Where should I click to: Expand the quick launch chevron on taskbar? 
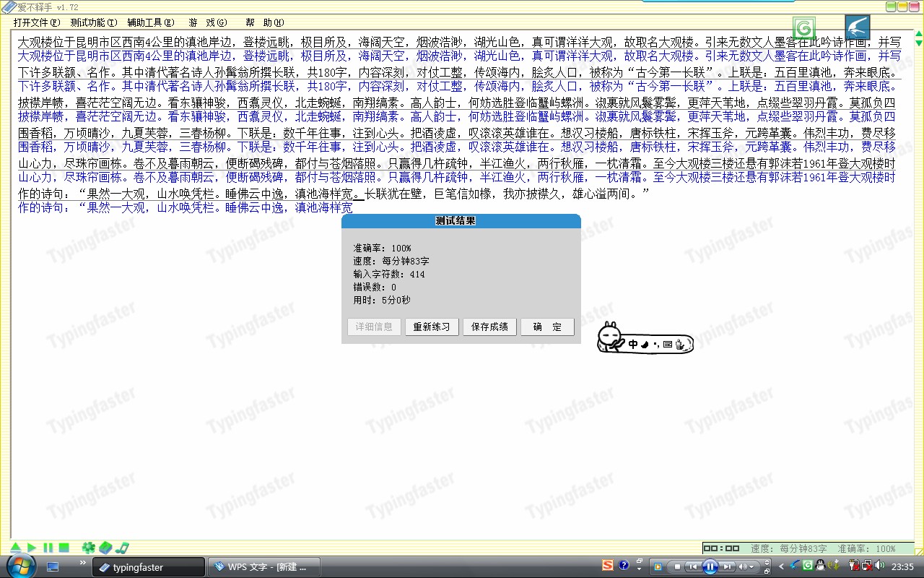point(82,562)
